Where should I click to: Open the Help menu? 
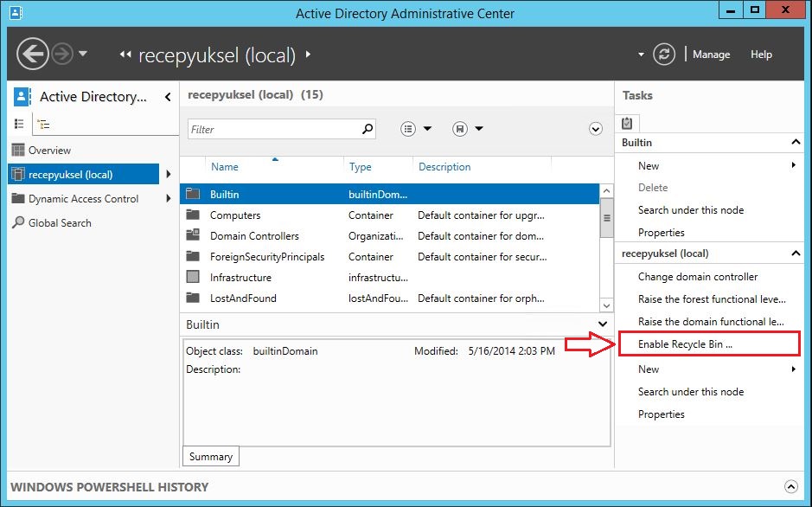[761, 55]
